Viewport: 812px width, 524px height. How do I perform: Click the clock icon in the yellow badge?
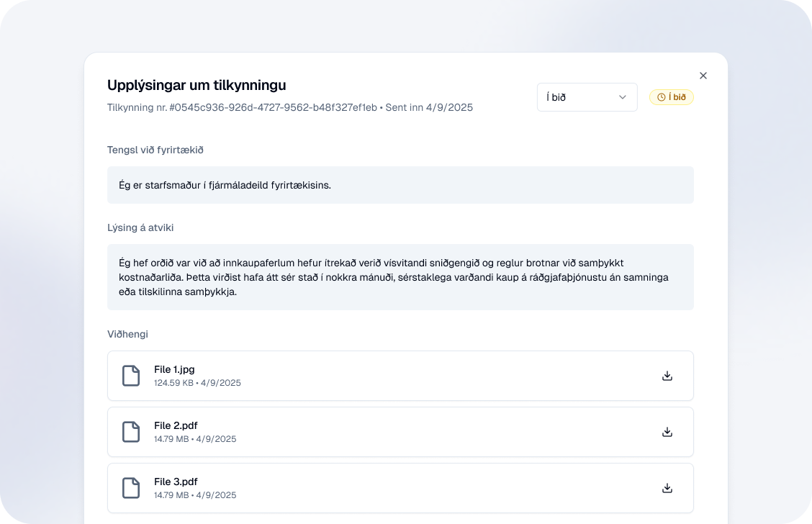pyautogui.click(x=661, y=97)
